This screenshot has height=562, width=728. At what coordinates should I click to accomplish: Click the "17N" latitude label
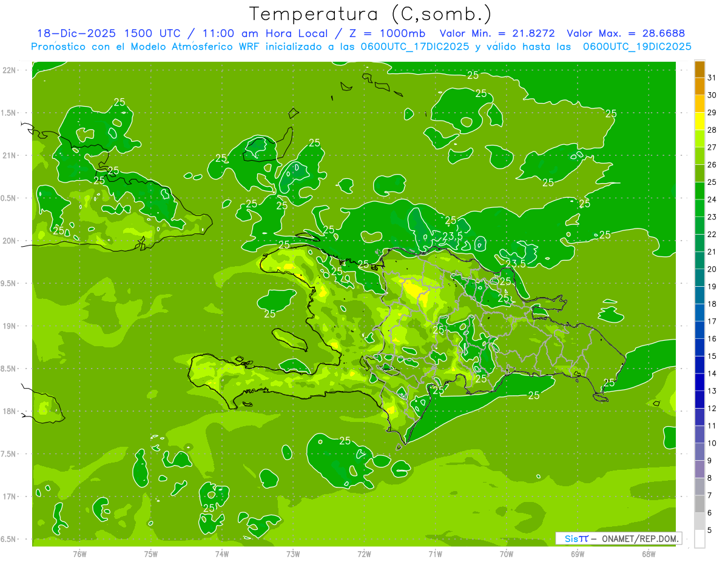coord(9,497)
